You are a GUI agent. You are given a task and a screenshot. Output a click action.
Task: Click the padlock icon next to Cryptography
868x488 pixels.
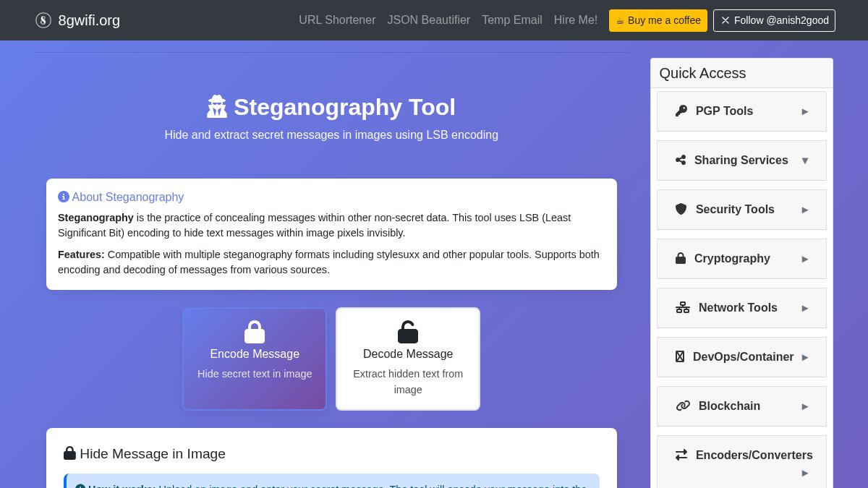pos(681,258)
